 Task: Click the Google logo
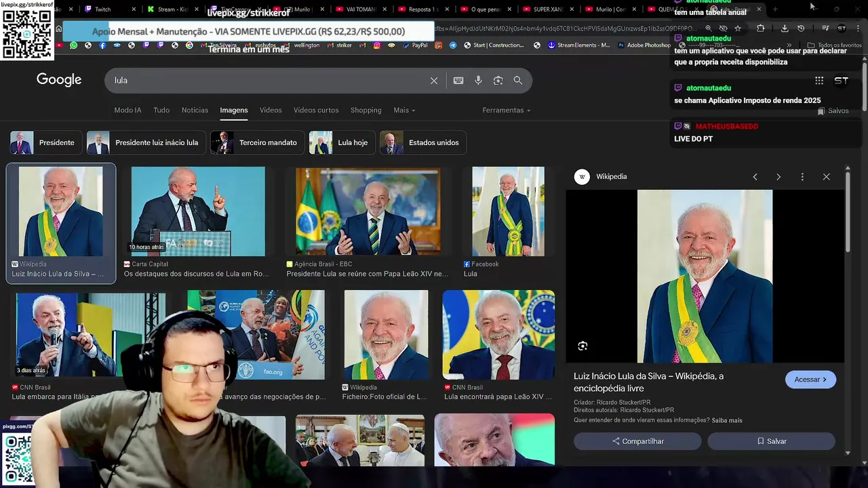(59, 80)
